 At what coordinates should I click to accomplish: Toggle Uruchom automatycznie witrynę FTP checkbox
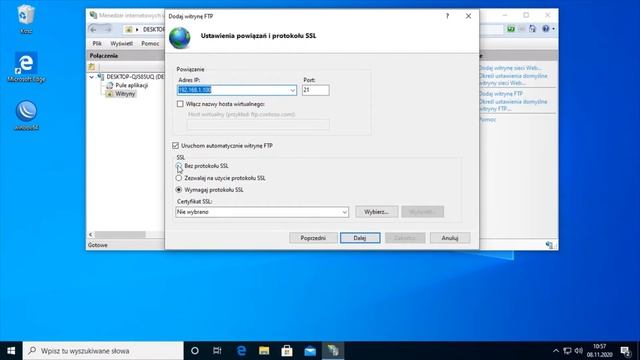[176, 146]
